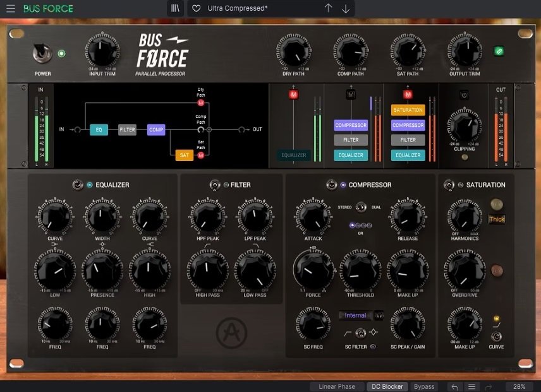Click the Saturation section routing switch icon
Viewport: 541px width, 392px height.
[x=449, y=185]
